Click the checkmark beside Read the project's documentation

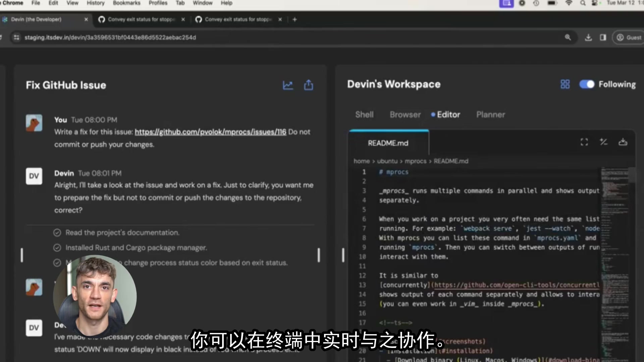click(x=57, y=233)
